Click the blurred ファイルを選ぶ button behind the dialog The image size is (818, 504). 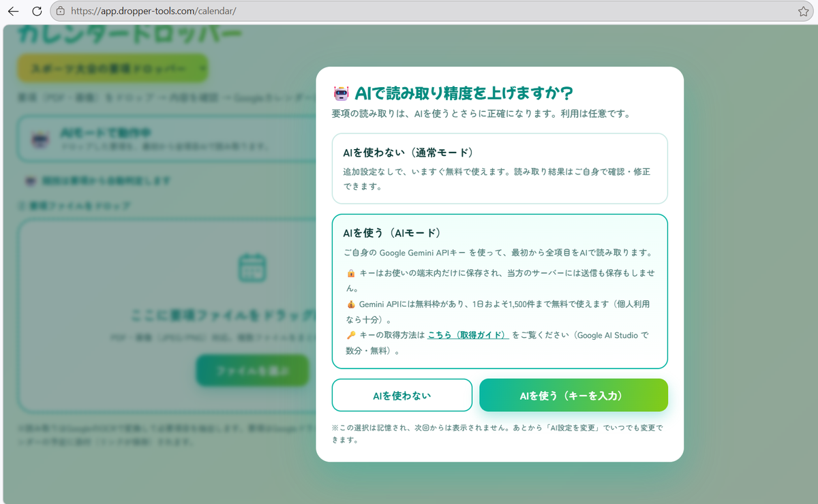point(252,371)
